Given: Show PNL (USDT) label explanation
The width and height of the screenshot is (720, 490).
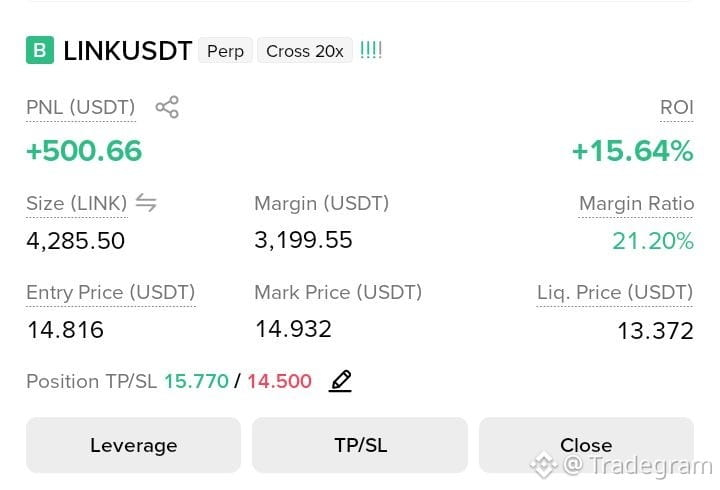Looking at the screenshot, I should [81, 107].
